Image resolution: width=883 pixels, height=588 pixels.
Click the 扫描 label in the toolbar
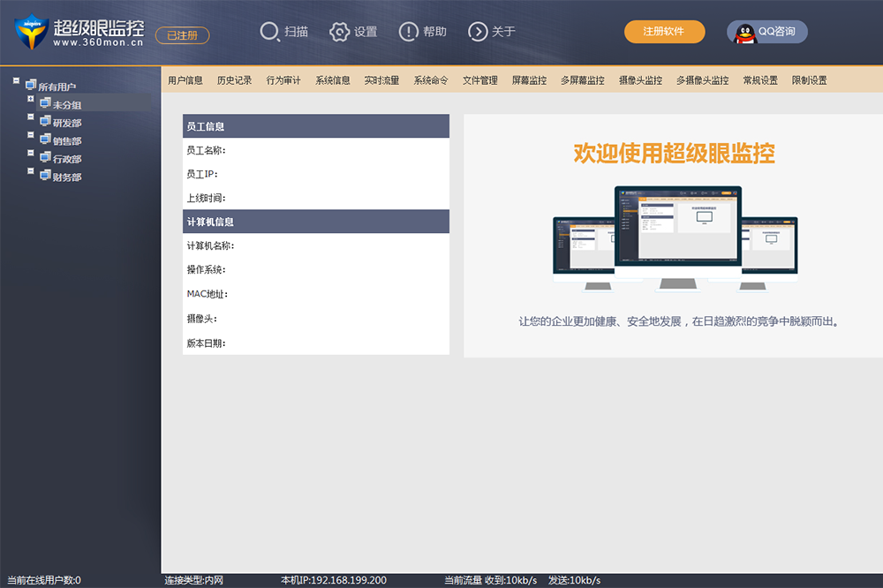click(296, 32)
